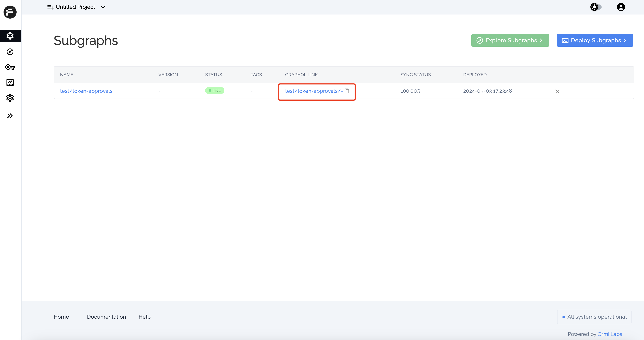Click the STATUS column header

pyautogui.click(x=214, y=75)
